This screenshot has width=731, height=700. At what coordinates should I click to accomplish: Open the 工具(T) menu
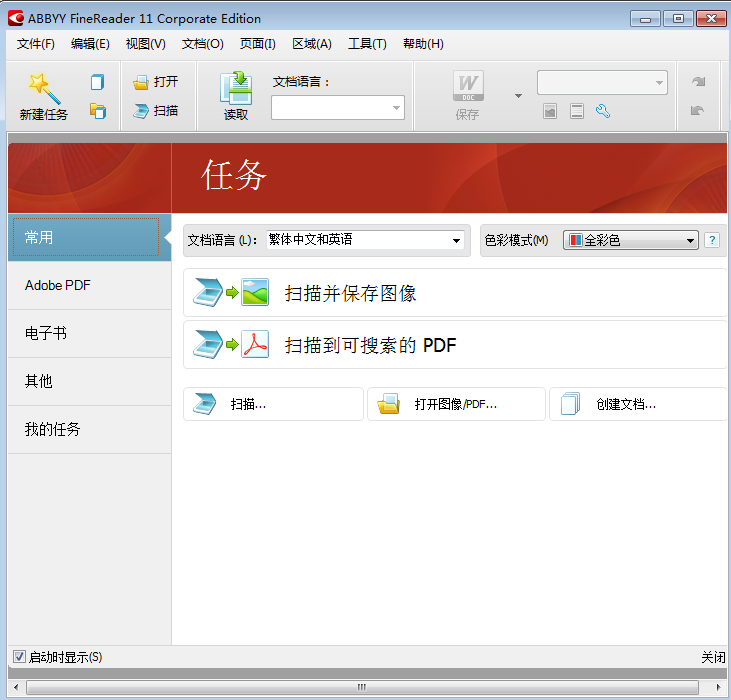pyautogui.click(x=367, y=44)
